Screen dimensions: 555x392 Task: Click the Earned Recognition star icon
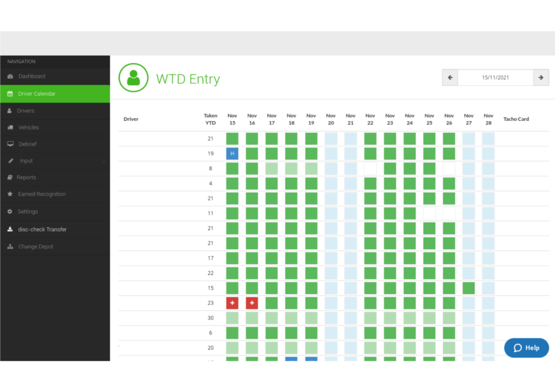click(x=10, y=194)
